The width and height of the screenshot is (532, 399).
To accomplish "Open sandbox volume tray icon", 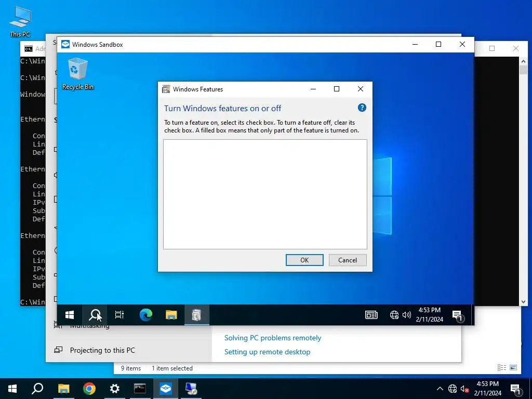I will pos(406,315).
